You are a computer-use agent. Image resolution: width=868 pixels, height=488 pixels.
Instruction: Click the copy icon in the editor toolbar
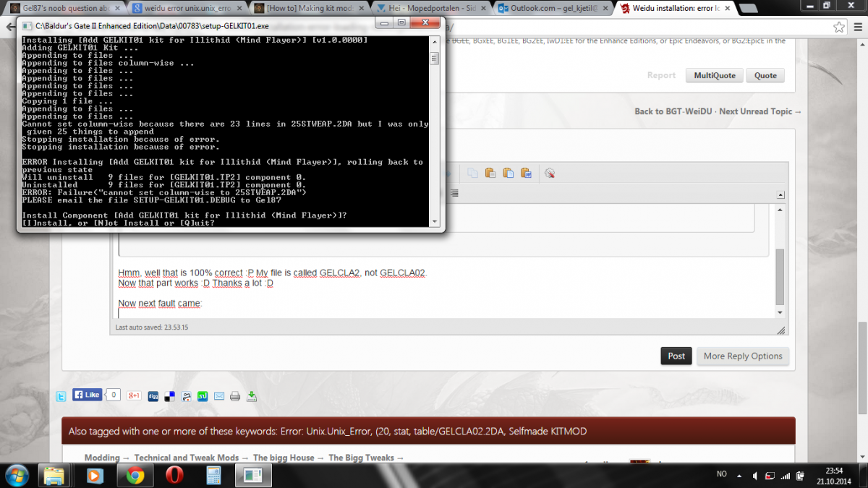coord(472,173)
